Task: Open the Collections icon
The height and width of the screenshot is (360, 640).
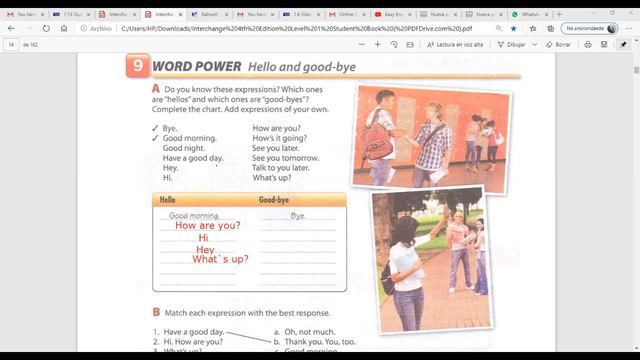Action: pyautogui.click(x=551, y=29)
